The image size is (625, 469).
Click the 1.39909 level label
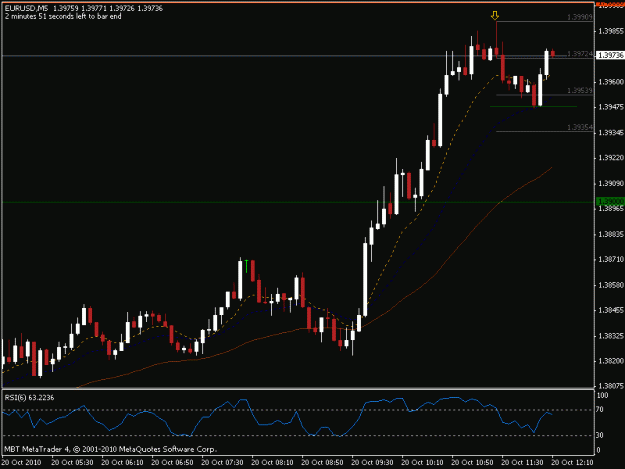(x=580, y=17)
